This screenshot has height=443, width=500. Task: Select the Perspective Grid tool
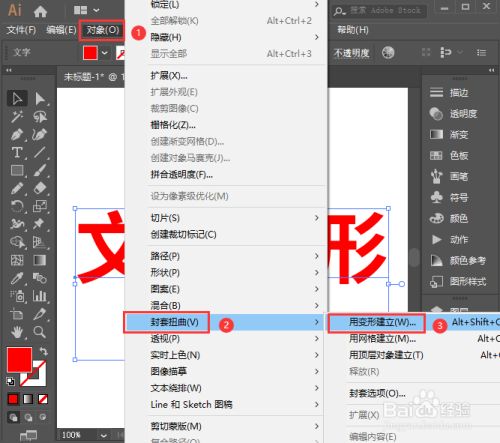point(40,242)
